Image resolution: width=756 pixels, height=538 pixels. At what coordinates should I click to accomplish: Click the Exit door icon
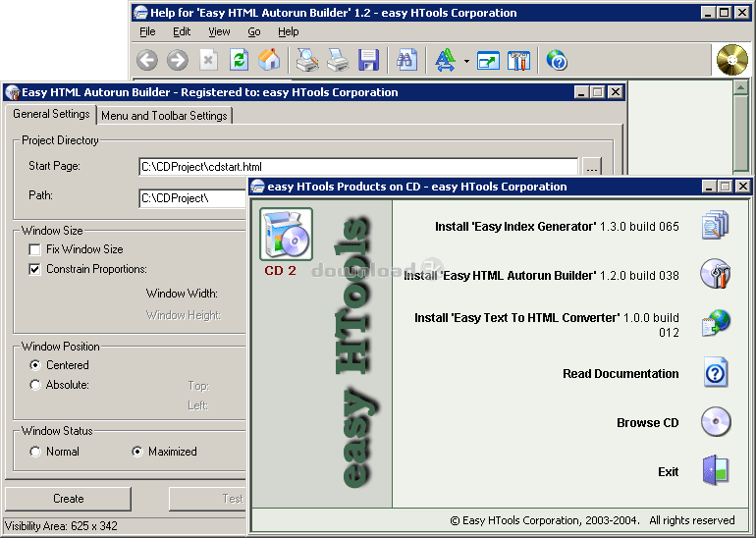[716, 470]
